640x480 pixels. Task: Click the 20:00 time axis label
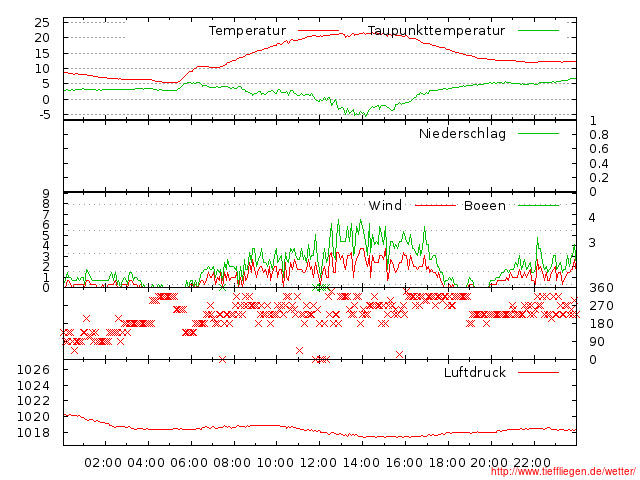click(x=489, y=463)
